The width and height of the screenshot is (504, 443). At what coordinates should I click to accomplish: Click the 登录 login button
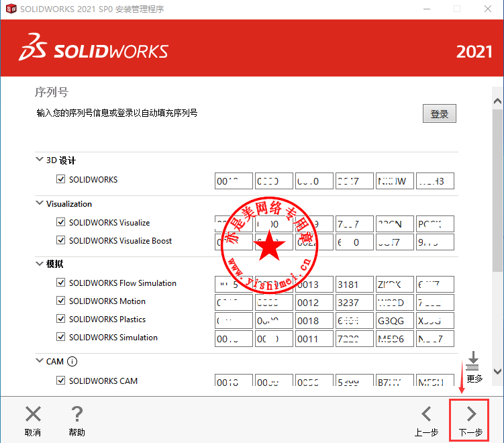click(440, 113)
